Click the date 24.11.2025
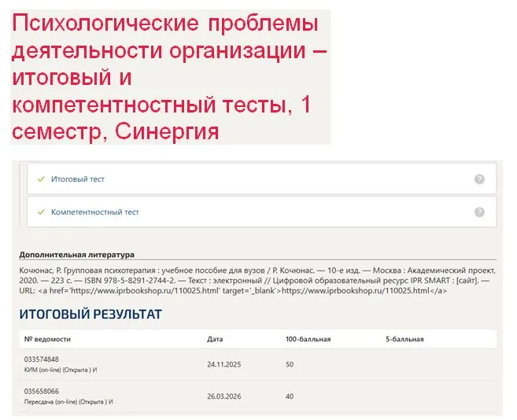Screen dimensions: 517x420 coord(224,364)
